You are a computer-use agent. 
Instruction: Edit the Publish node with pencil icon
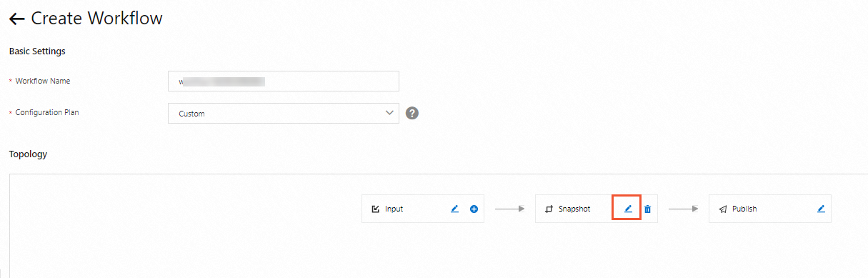click(821, 209)
